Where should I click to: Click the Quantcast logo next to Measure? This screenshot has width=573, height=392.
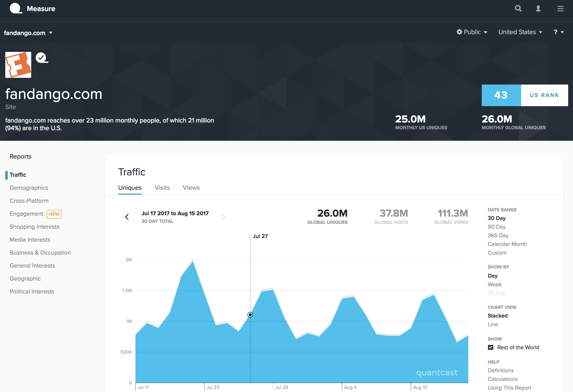16,8
